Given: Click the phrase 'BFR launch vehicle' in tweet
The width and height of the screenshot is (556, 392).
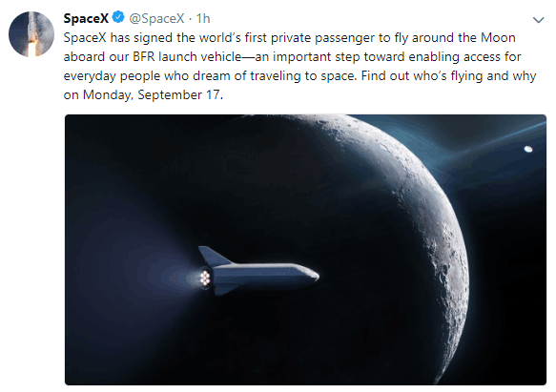Looking at the screenshot, I should (187, 57).
